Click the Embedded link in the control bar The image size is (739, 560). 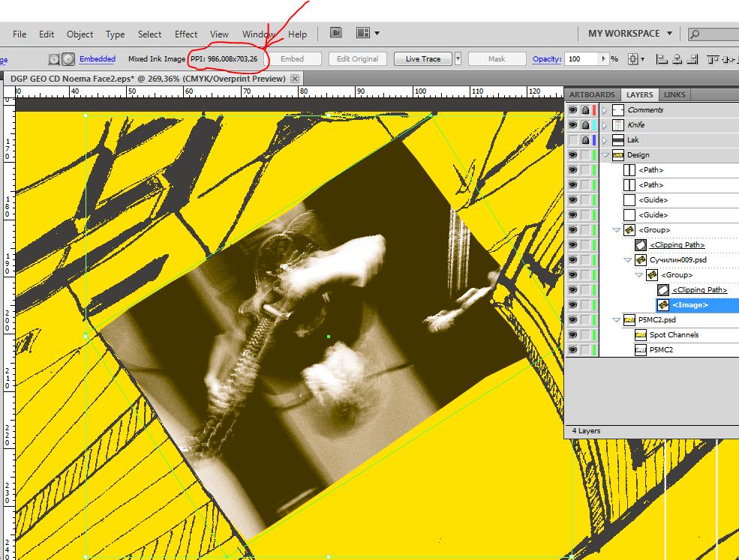[97, 59]
